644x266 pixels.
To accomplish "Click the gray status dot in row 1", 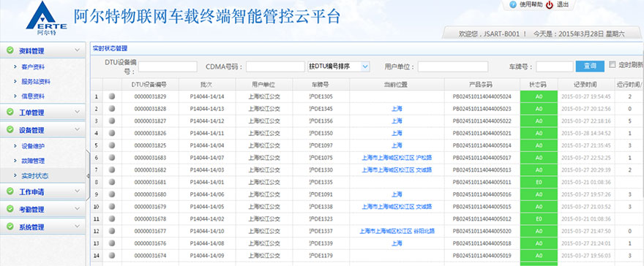I will pyautogui.click(x=112, y=96).
